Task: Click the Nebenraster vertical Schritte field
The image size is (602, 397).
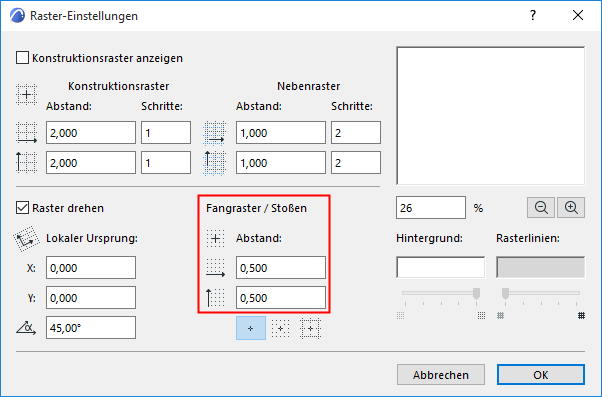Action: click(x=356, y=162)
